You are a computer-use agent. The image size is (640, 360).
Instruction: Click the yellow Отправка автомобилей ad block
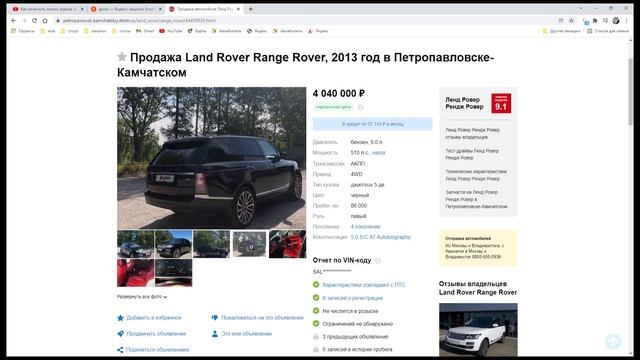pos(478,248)
